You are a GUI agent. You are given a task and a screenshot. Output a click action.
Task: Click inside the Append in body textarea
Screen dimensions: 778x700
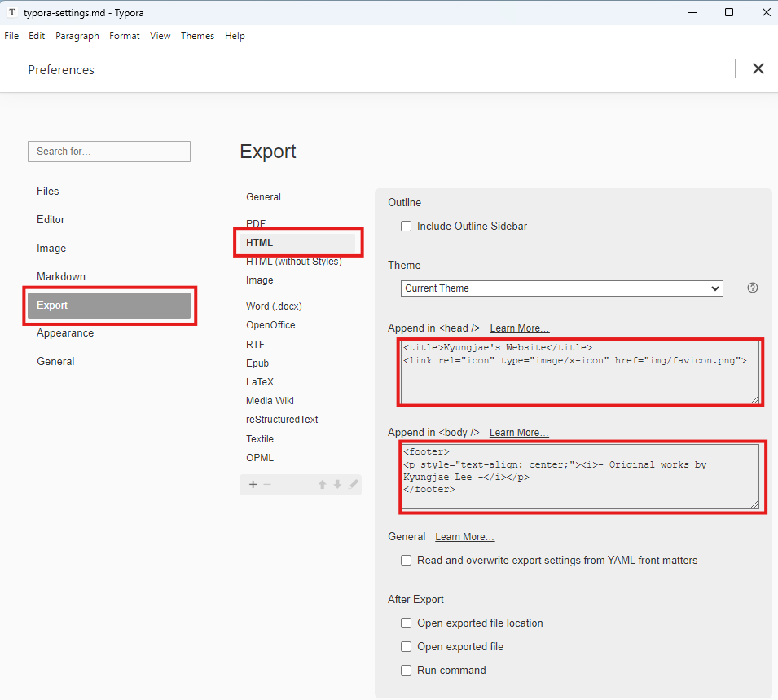click(580, 477)
